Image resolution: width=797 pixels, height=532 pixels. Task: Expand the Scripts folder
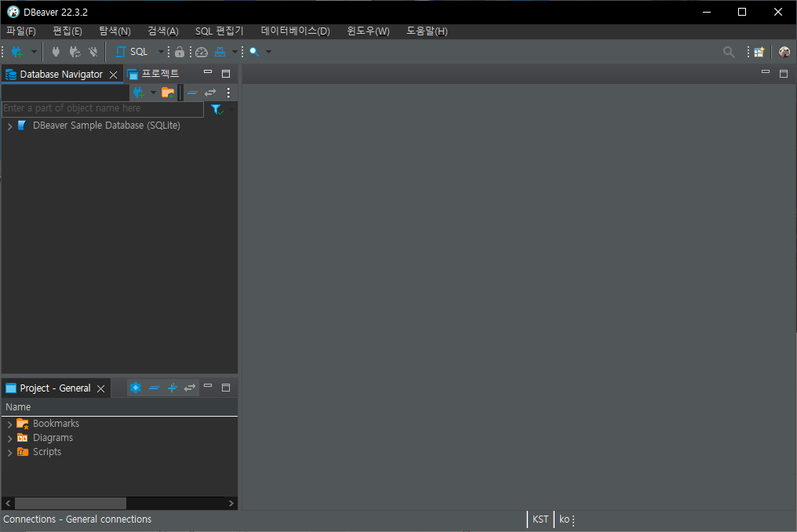pyautogui.click(x=9, y=453)
